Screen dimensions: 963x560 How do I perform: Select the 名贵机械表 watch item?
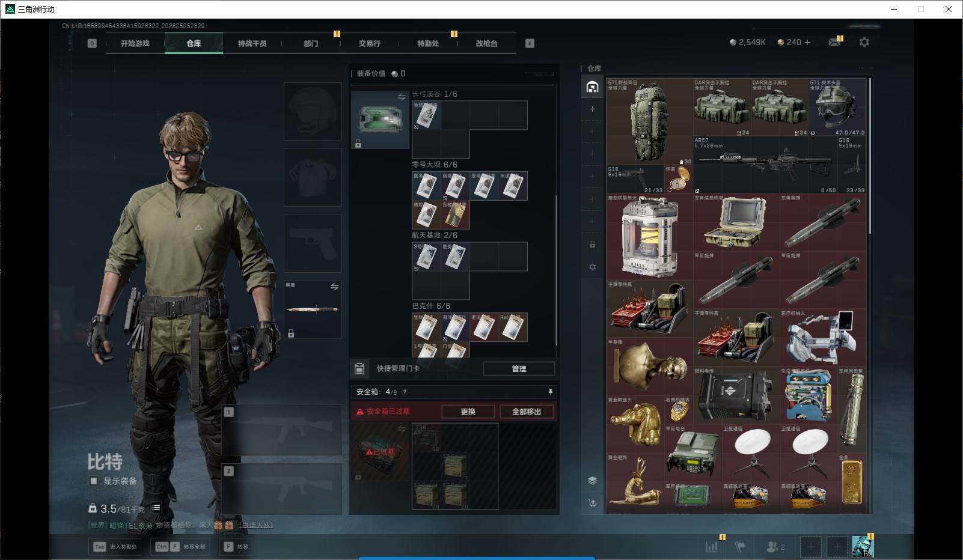[678, 410]
